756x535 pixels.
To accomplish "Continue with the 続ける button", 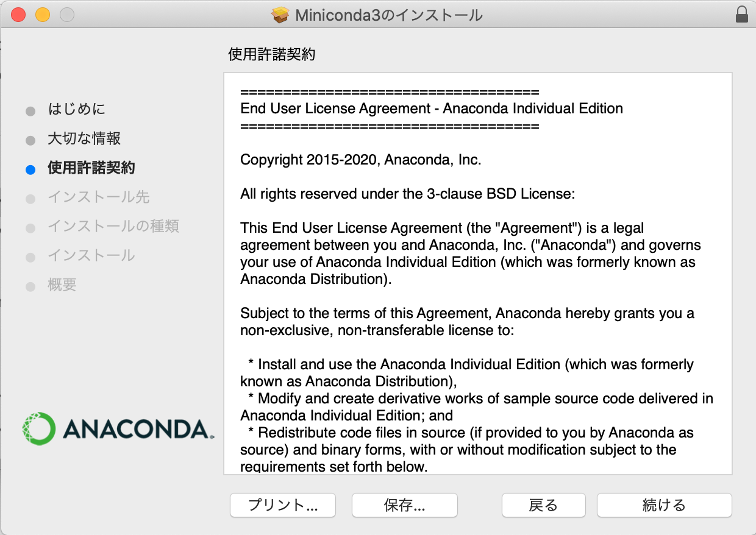I will pos(665,505).
